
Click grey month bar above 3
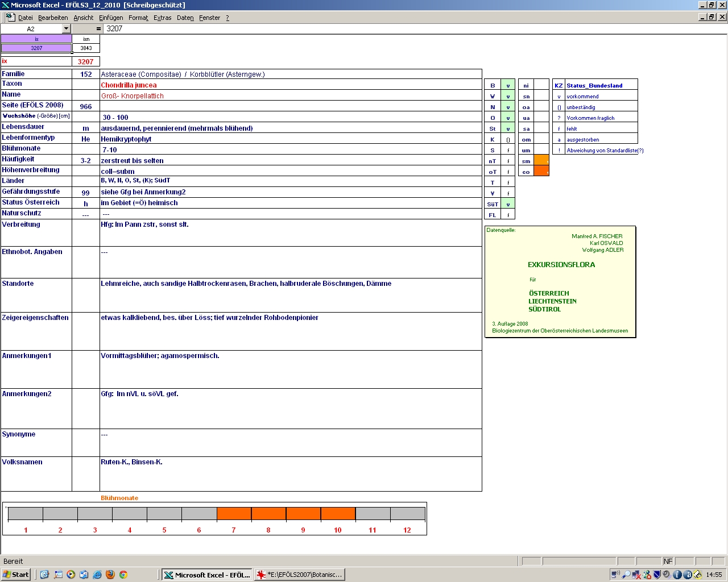[95, 514]
